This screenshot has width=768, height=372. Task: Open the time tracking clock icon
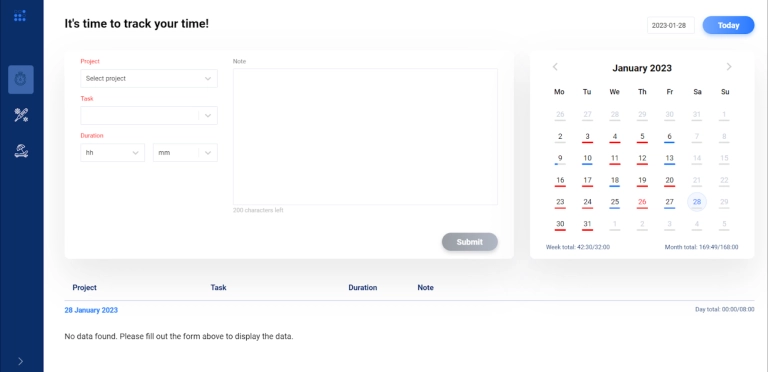click(x=21, y=79)
